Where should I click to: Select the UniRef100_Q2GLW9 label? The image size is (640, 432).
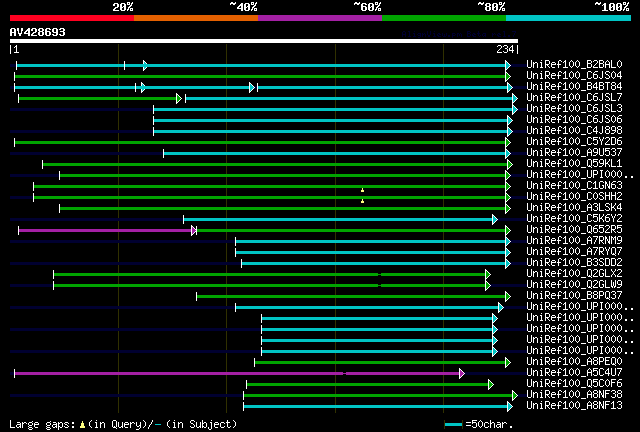tap(574, 285)
